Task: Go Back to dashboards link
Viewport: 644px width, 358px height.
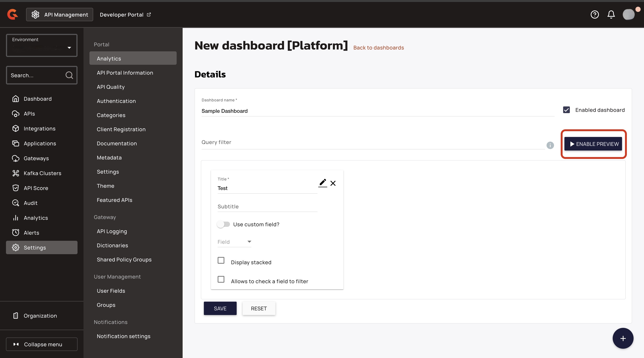Action: 378,48
